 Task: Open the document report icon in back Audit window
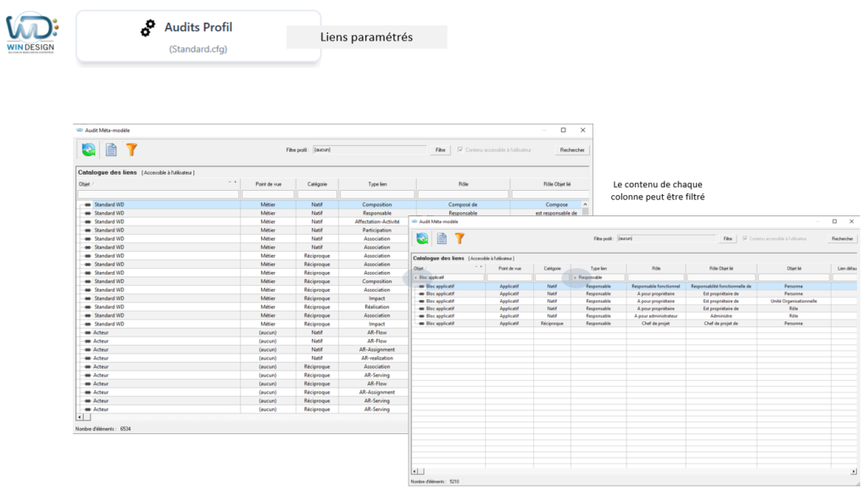111,149
